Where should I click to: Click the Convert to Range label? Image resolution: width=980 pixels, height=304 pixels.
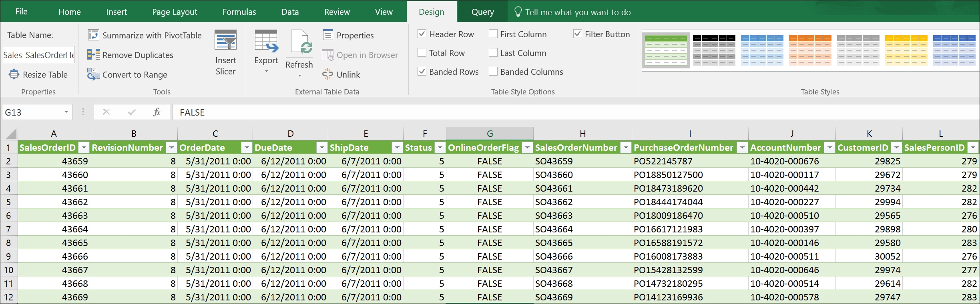click(135, 75)
